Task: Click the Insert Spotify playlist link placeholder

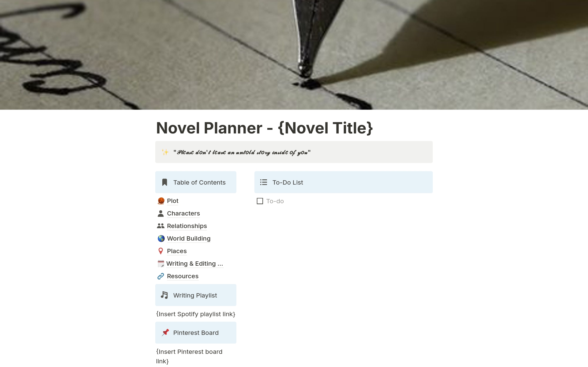Action: (195, 314)
